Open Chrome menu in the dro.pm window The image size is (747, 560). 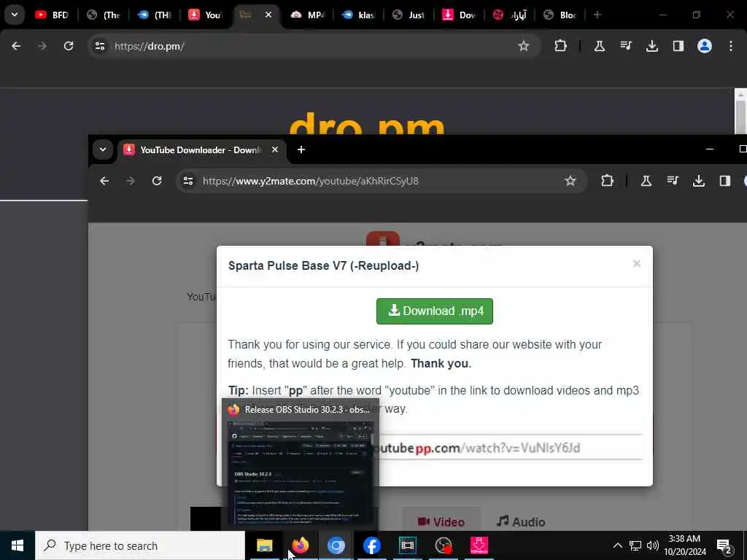point(731,46)
